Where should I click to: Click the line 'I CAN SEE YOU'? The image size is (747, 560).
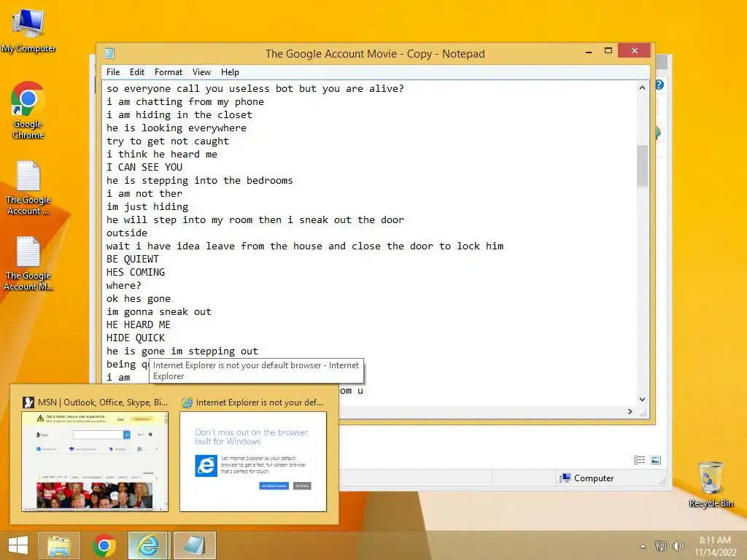point(144,167)
